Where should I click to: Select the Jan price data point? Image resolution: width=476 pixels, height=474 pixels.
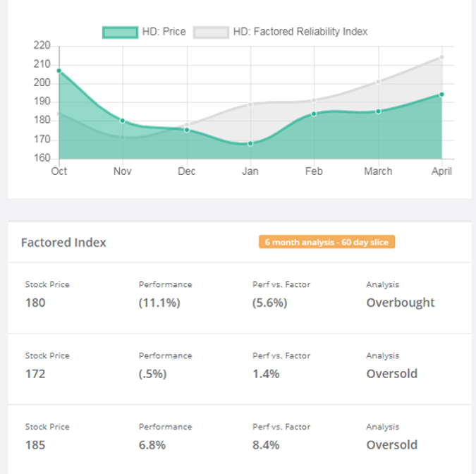coord(250,144)
